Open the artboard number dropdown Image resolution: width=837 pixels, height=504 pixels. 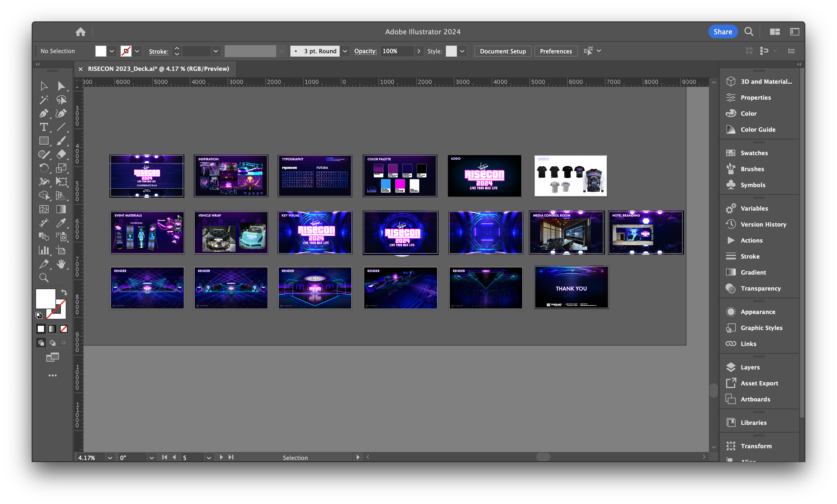209,457
